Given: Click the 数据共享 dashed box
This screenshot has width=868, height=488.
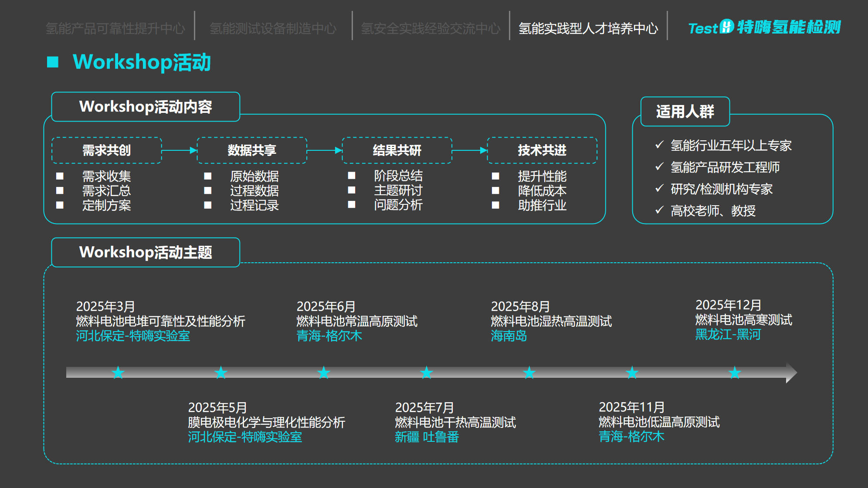Looking at the screenshot, I should [x=252, y=150].
